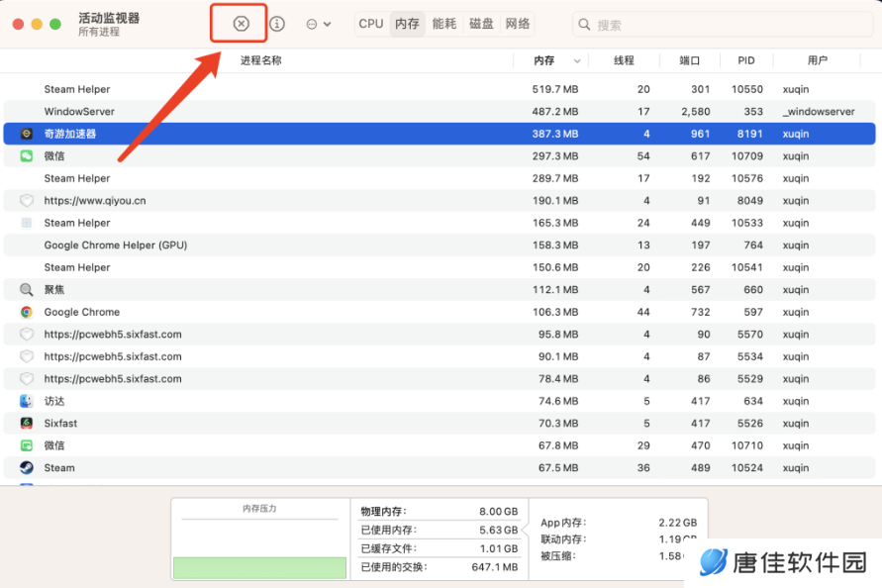The width and height of the screenshot is (882, 588).
Task: Open the process info inspector button
Action: coord(277,24)
